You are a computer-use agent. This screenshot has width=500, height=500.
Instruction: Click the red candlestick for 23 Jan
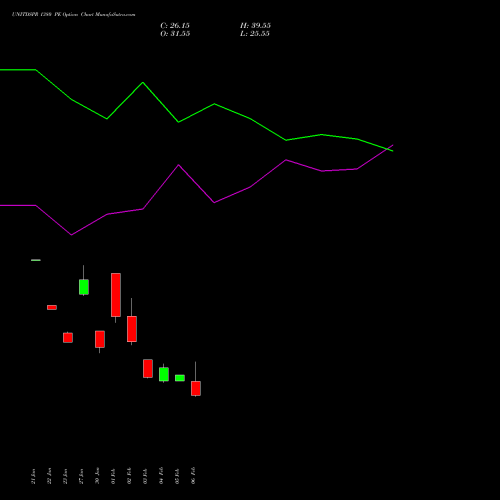click(x=68, y=337)
